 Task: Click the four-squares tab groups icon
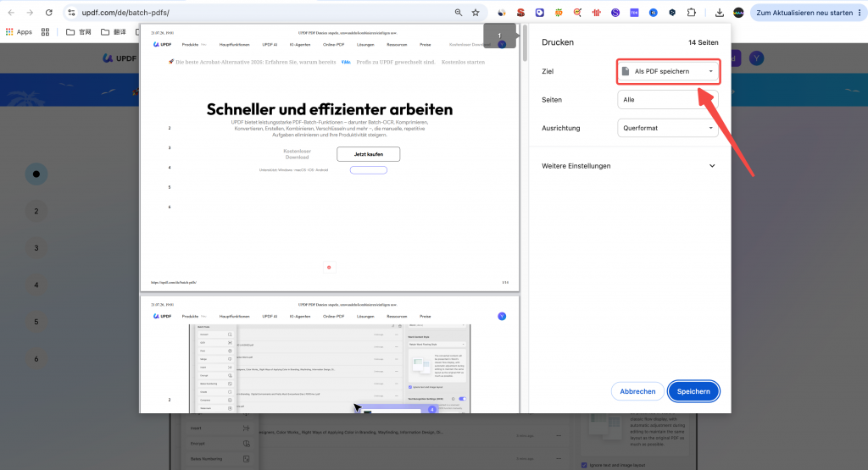[x=46, y=32]
